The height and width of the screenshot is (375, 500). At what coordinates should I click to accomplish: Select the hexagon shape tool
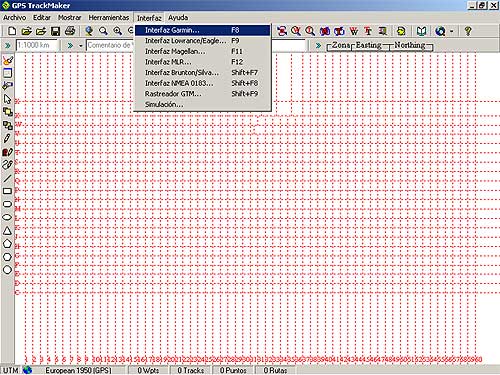[x=7, y=257]
